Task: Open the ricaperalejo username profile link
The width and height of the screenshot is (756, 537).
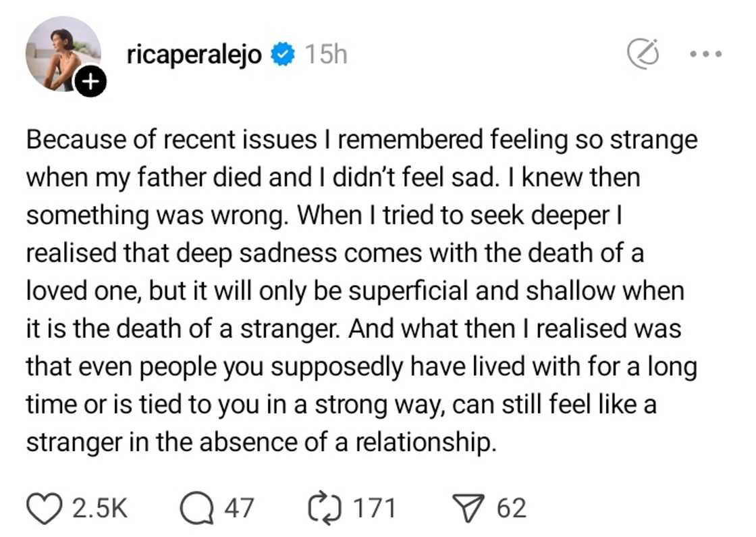Action: [x=194, y=55]
